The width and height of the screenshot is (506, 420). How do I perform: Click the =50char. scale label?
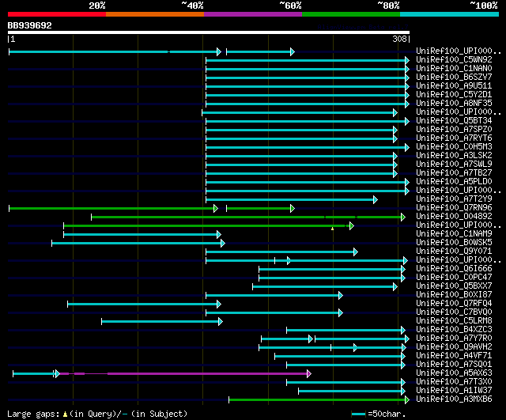pyautogui.click(x=387, y=414)
